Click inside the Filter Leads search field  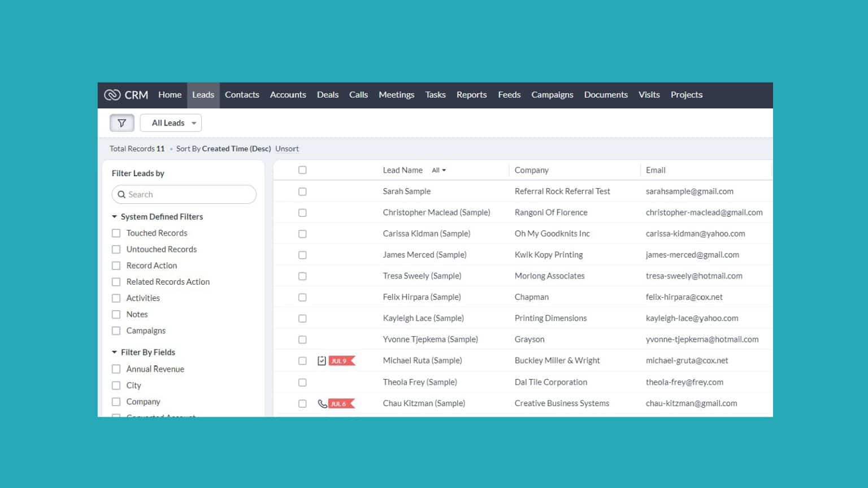click(186, 194)
